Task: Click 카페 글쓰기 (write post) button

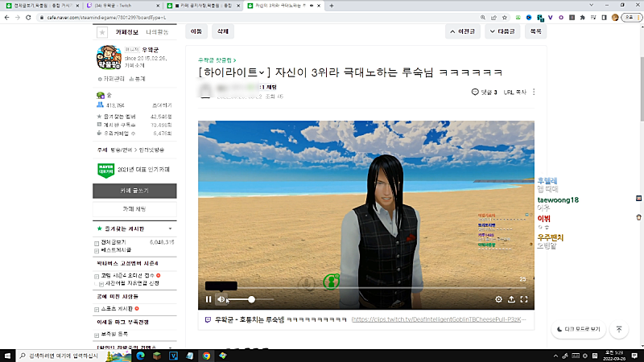Action: click(134, 191)
